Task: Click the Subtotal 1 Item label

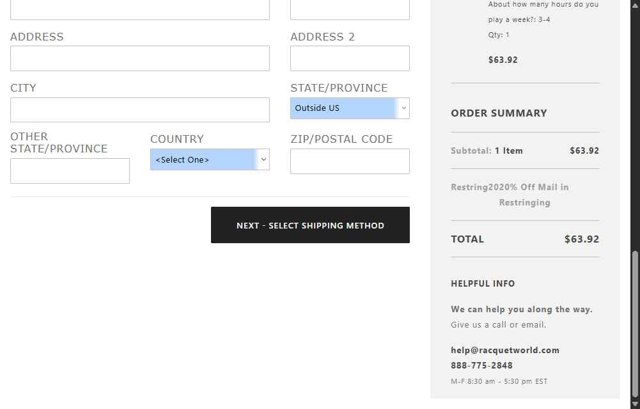Action: 487,151
